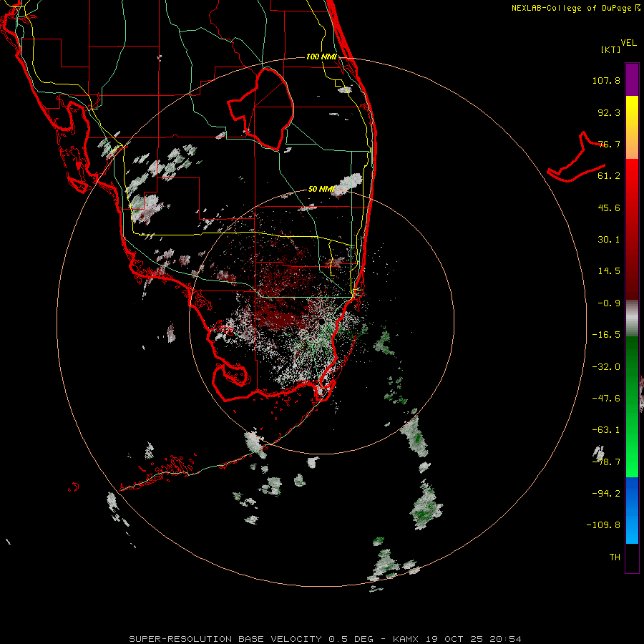This screenshot has height=644, width=644.
Task: Click the -109.8 legend value
Action: tap(603, 525)
